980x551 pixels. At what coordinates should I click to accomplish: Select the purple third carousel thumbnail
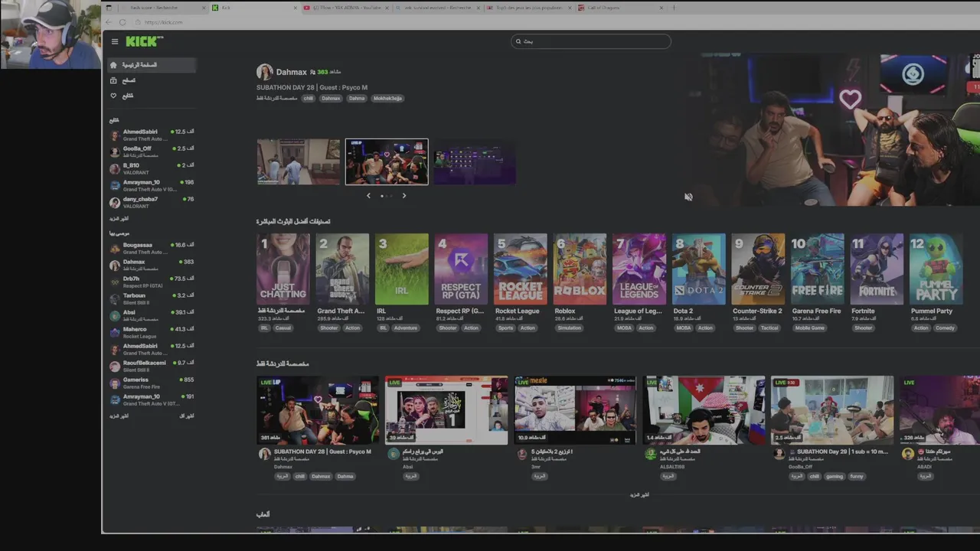coord(475,161)
